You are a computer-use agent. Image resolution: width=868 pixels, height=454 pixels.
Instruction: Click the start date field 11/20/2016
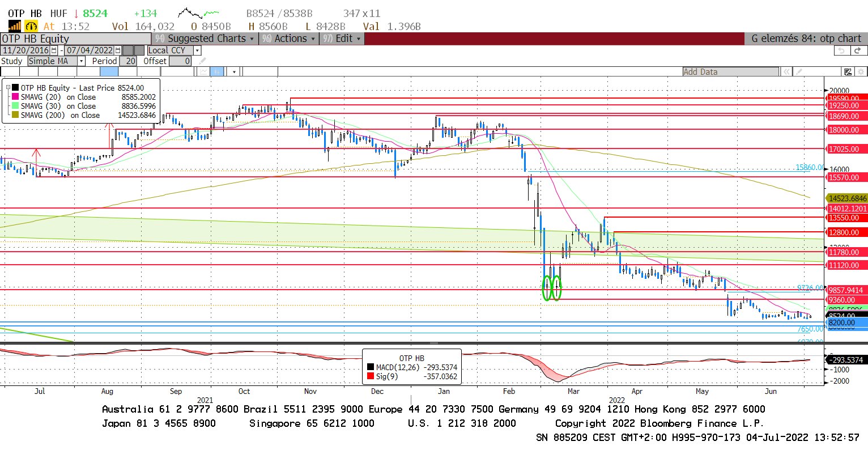click(x=25, y=50)
